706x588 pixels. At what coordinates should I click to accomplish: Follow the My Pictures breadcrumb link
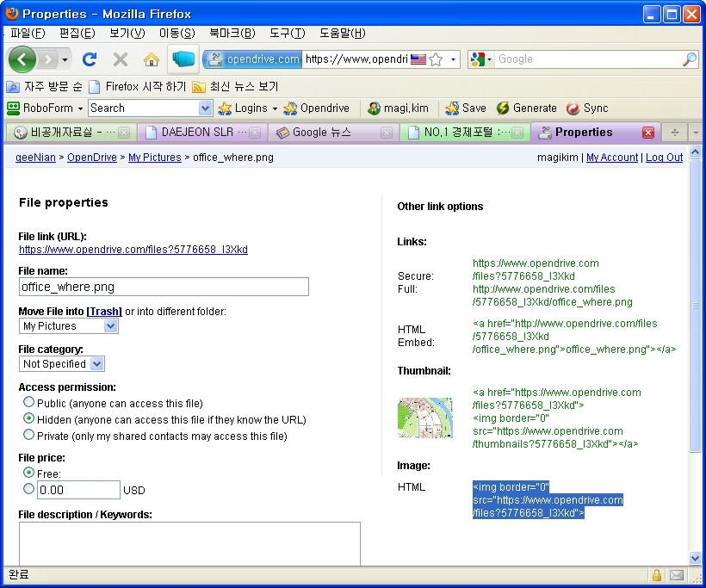click(154, 158)
